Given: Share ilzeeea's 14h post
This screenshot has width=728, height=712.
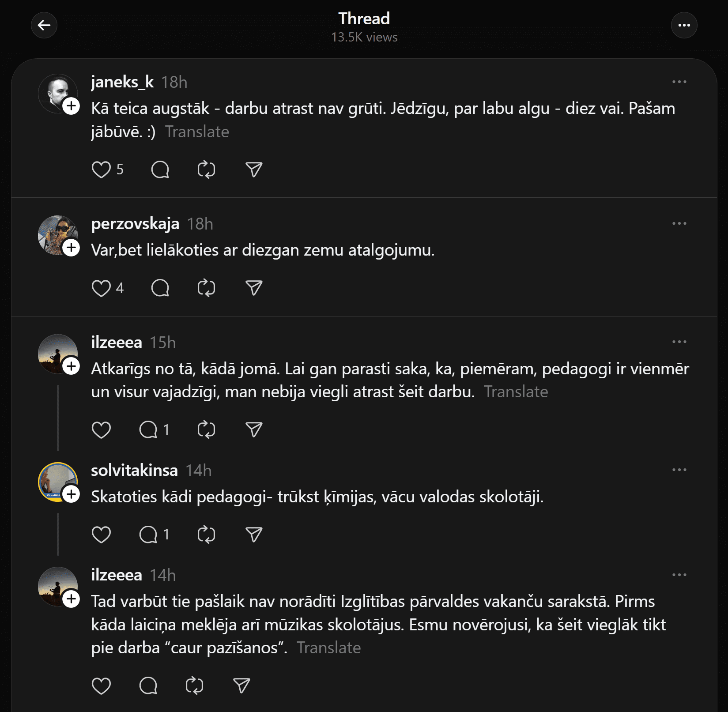Looking at the screenshot, I should tap(241, 686).
